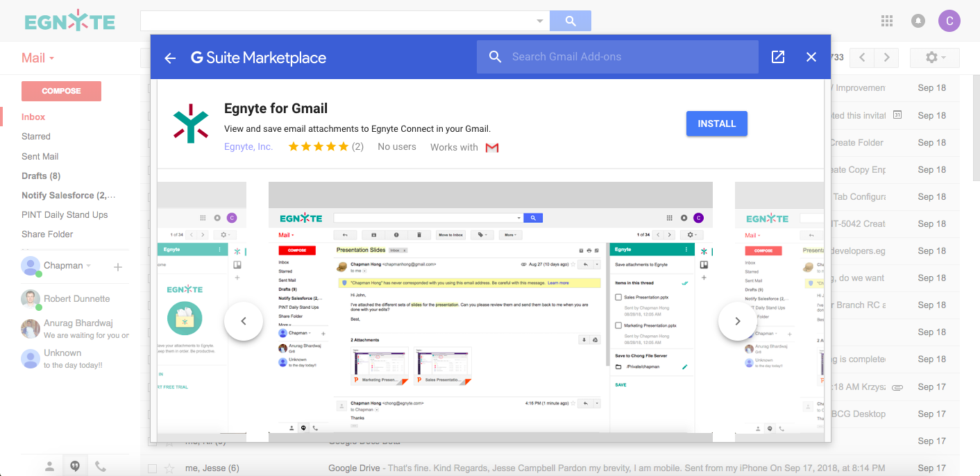Screen dimensions: 980x476
Task: Click the attachment paperclip on Krzysztof email
Action: pyautogui.click(x=897, y=386)
